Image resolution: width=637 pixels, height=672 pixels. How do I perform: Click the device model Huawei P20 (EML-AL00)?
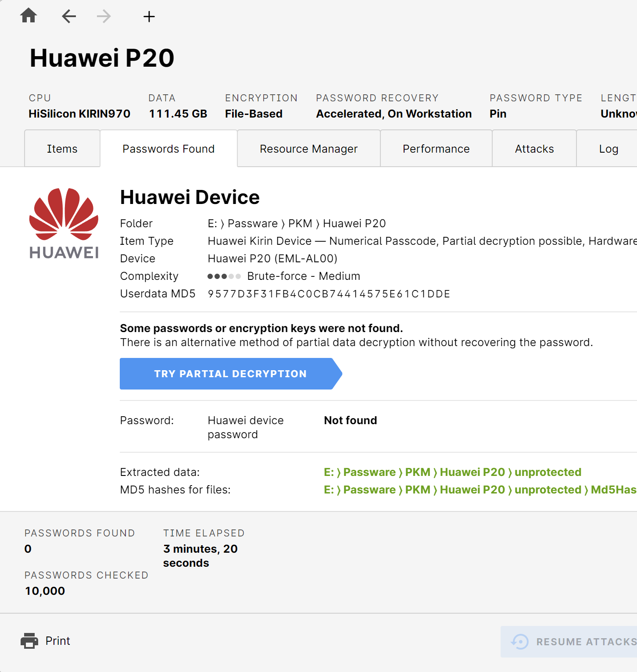coord(272,258)
